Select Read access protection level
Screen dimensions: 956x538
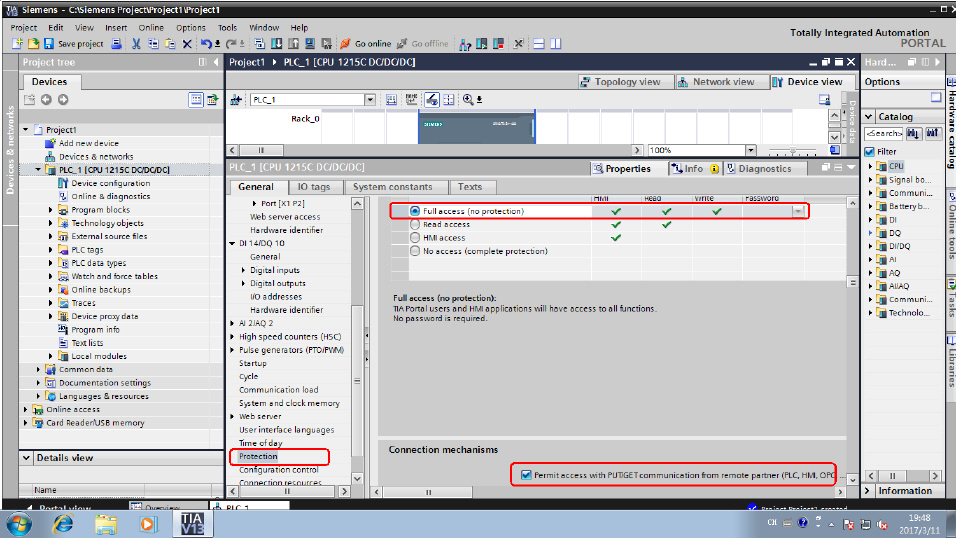click(415, 224)
